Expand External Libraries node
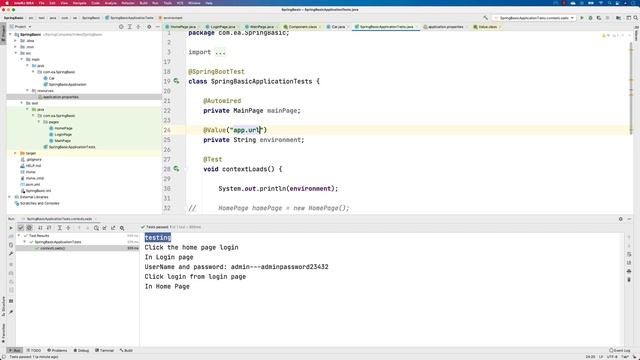Image resolution: width=640 pixels, height=360 pixels. 10,197
